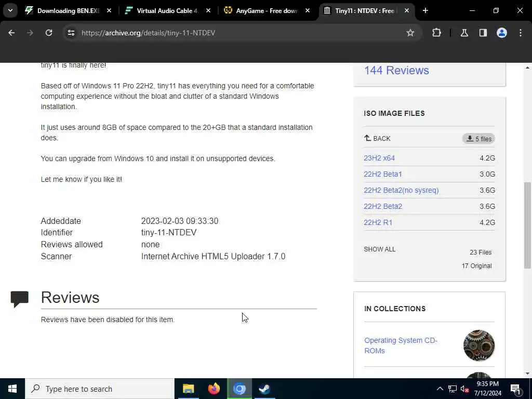Open the tab search dropdown arrow
Viewport: 532px width, 399px height.
[x=10, y=10]
